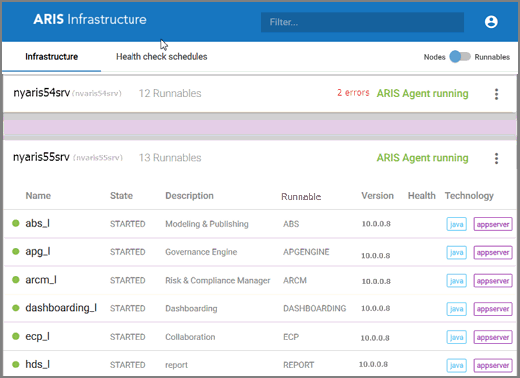
Task: Click the green status dot for arcm_l
Action: coord(16,279)
